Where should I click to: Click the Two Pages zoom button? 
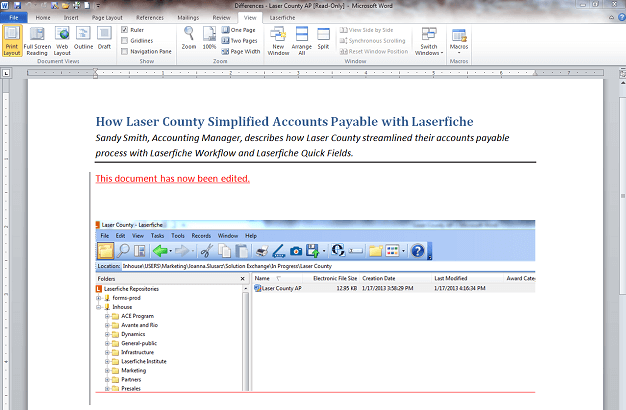coord(240,40)
